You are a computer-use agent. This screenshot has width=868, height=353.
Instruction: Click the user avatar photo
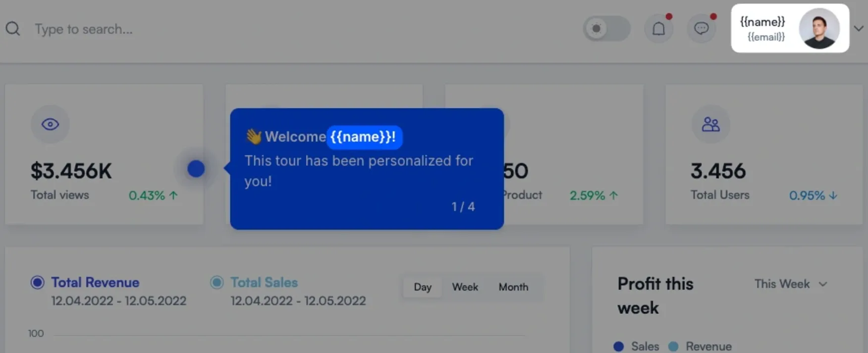(x=819, y=28)
